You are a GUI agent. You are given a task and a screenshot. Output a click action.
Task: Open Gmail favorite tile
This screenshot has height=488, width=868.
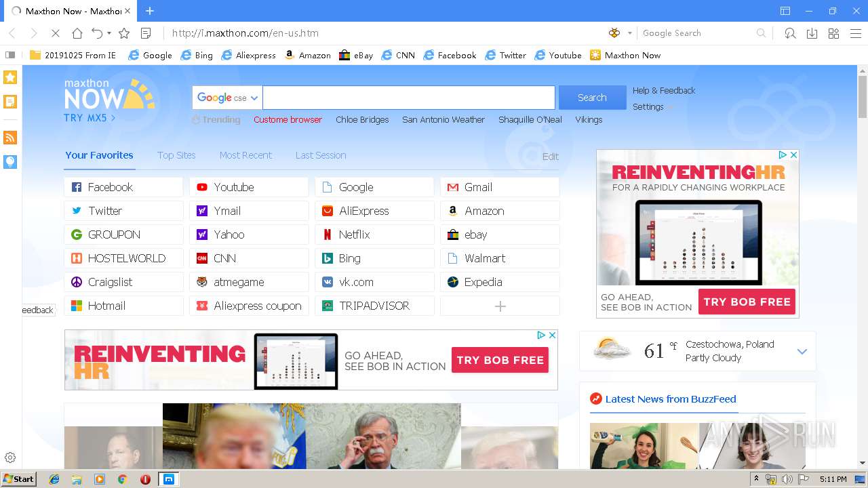(x=500, y=187)
